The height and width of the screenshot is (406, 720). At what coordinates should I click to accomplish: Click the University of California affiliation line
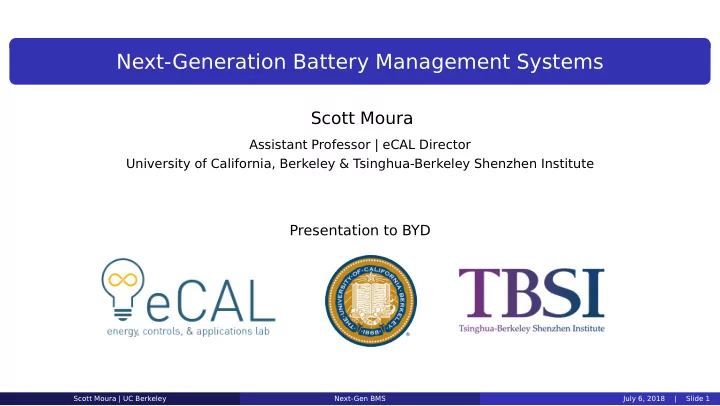click(360, 164)
